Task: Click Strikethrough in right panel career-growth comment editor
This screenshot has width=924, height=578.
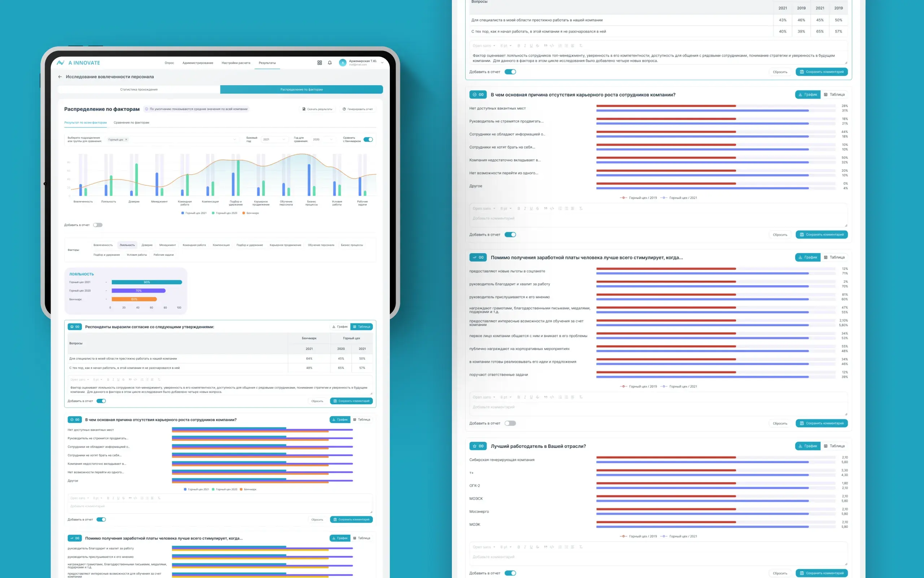Action: (537, 208)
